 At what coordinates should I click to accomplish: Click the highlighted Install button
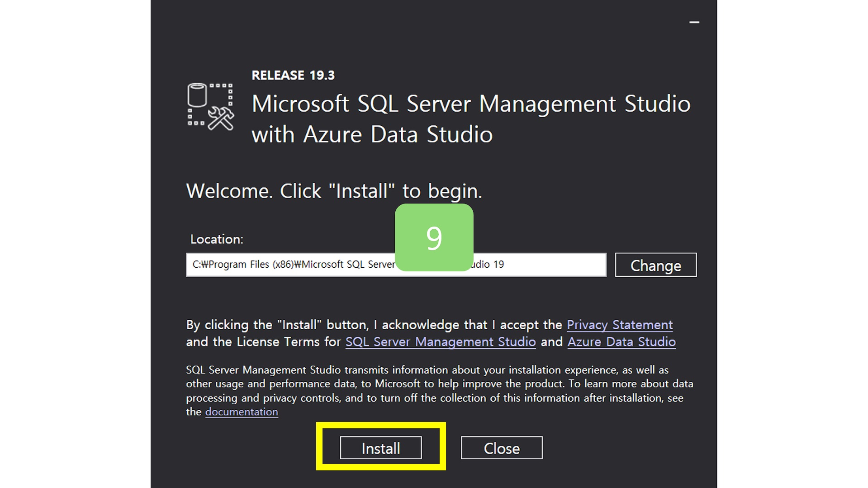380,448
